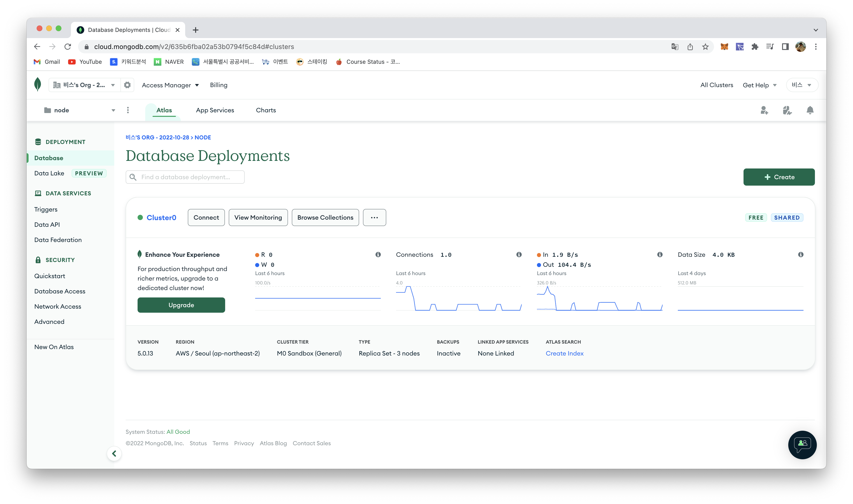Switch to the App Services tab

coord(215,110)
